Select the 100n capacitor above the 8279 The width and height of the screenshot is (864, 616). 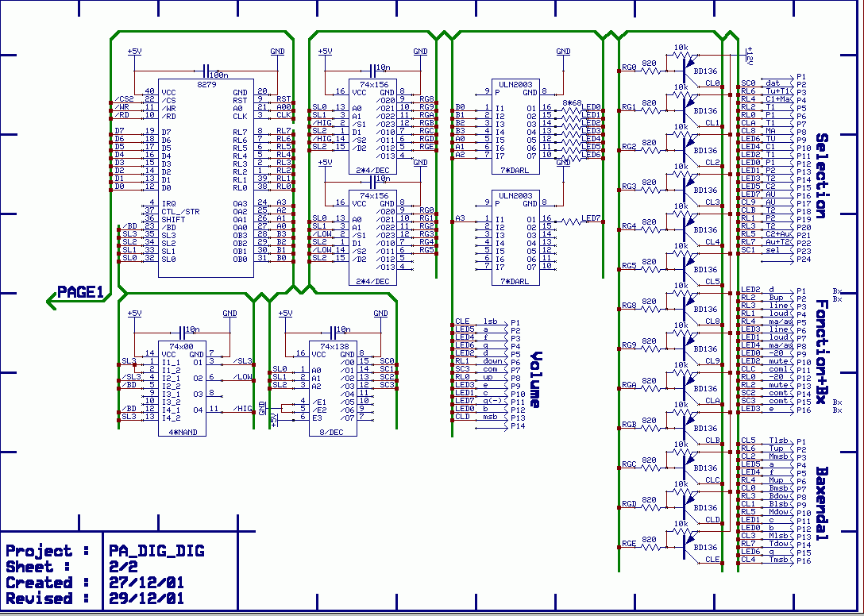click(207, 72)
